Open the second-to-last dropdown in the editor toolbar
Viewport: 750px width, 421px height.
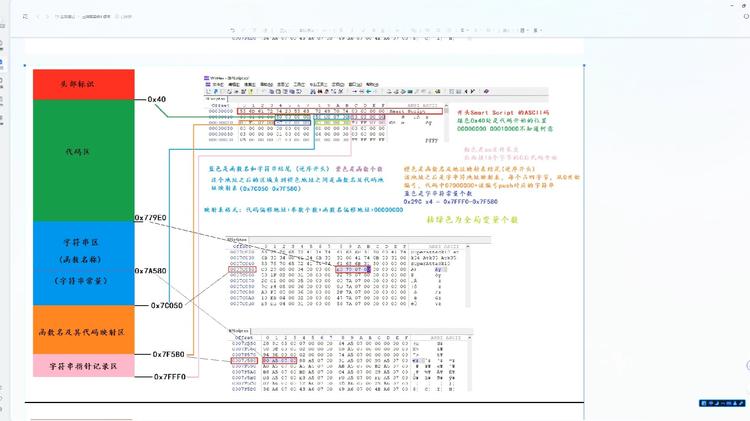pyautogui.click(x=523, y=30)
